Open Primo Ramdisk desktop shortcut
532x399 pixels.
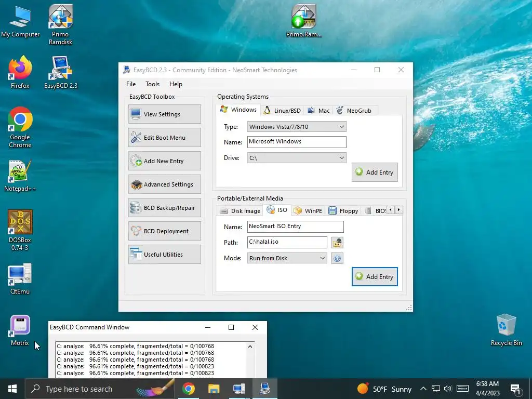pos(60,24)
